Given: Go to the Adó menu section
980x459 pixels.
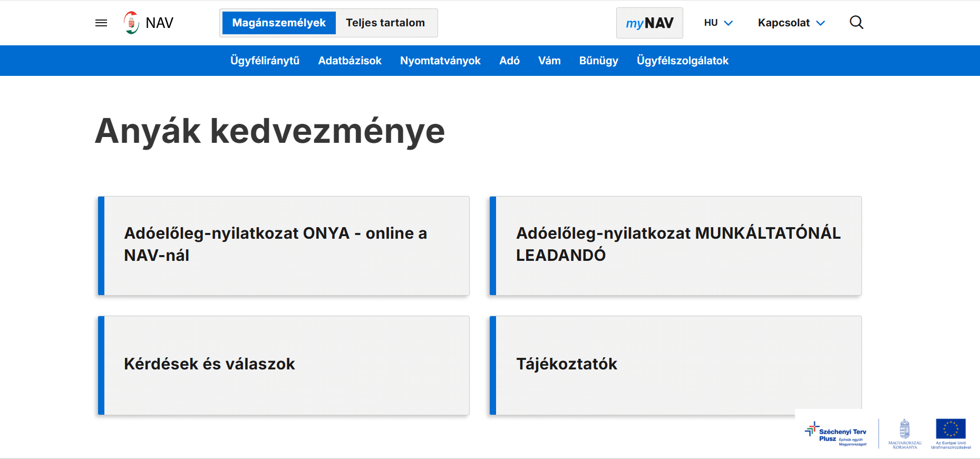Looking at the screenshot, I should 509,61.
